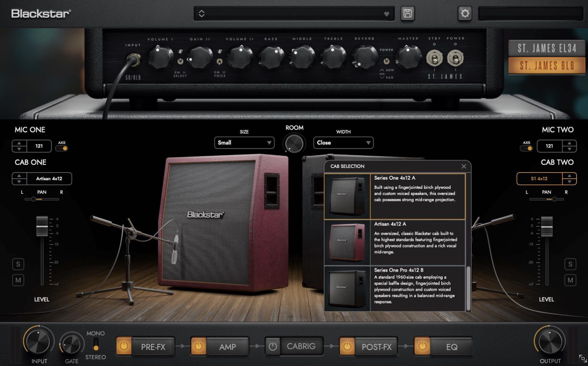
Task: Flip the STBY switch on the amp
Action: tap(435, 58)
